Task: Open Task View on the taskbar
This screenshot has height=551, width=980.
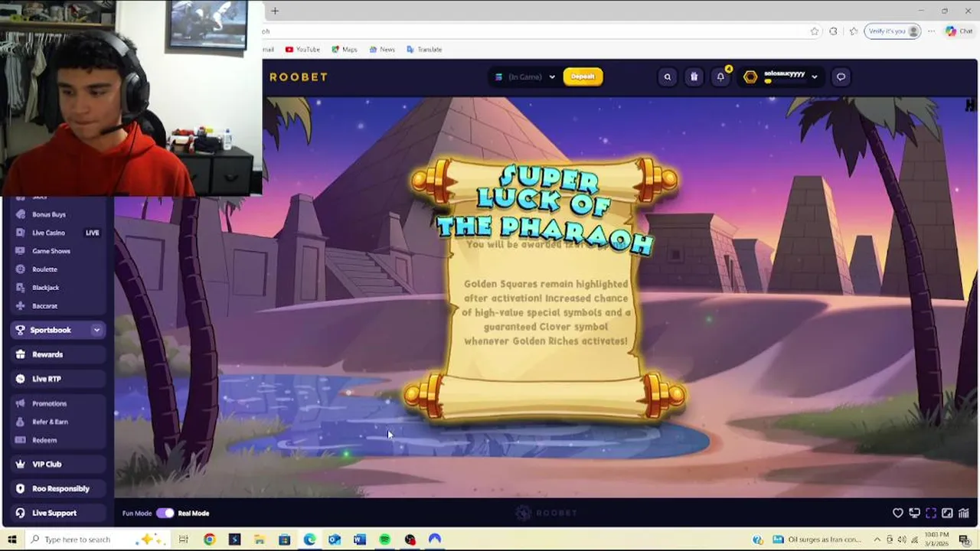Action: tap(184, 540)
